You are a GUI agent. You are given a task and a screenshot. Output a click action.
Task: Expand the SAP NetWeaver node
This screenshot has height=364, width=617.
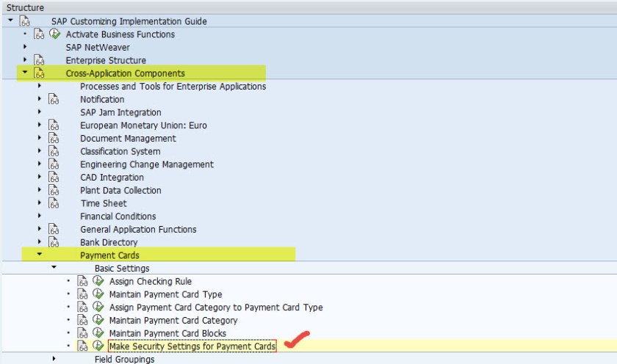pyautogui.click(x=25, y=47)
